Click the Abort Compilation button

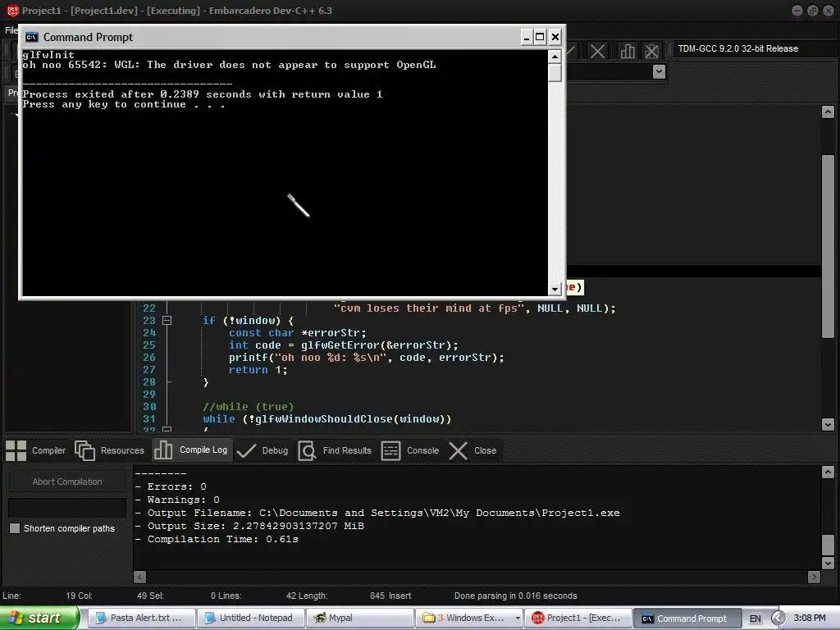[x=67, y=482]
